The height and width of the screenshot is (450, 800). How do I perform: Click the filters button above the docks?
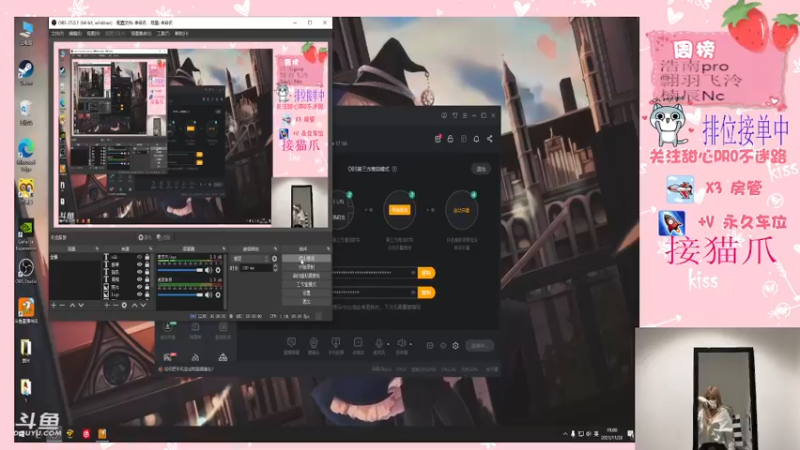(163, 237)
